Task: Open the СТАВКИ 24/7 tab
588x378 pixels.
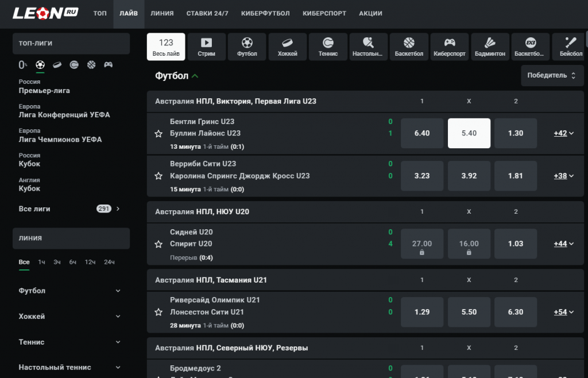Action: 207,14
